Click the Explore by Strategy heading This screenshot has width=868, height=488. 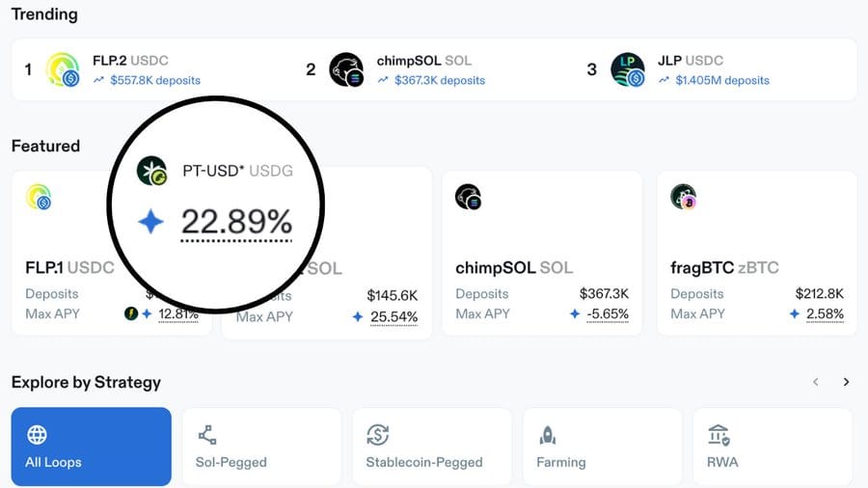(86, 382)
